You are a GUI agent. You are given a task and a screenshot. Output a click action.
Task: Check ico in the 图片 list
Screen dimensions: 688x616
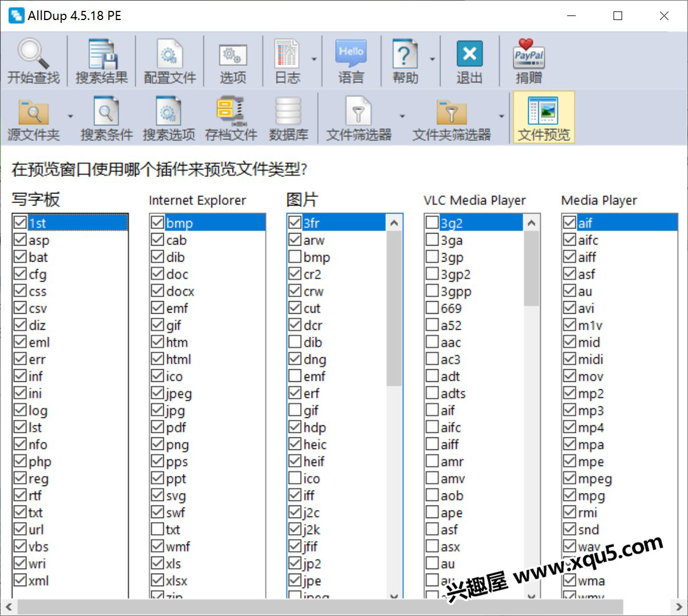point(295,478)
